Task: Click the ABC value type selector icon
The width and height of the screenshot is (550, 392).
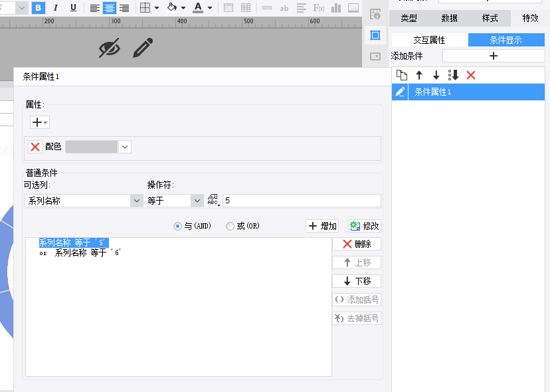Action: 213,200
